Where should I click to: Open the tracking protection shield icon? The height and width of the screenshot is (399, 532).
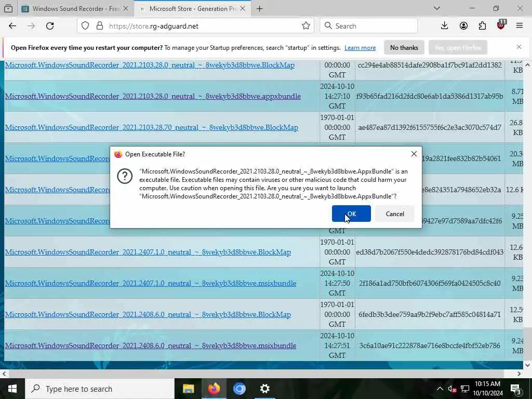[85, 26]
